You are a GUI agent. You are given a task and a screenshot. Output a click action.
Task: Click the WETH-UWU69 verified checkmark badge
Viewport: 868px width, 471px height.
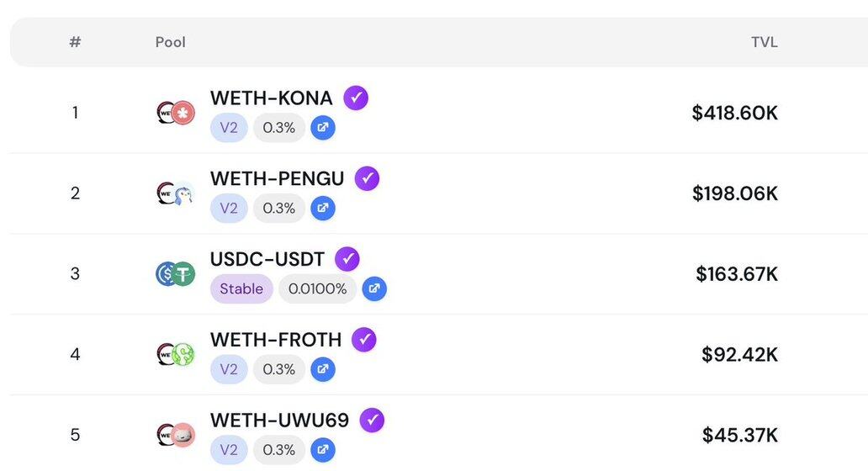tap(372, 420)
